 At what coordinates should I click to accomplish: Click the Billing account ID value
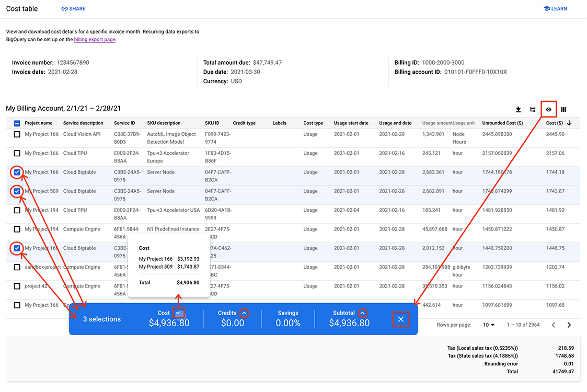476,72
